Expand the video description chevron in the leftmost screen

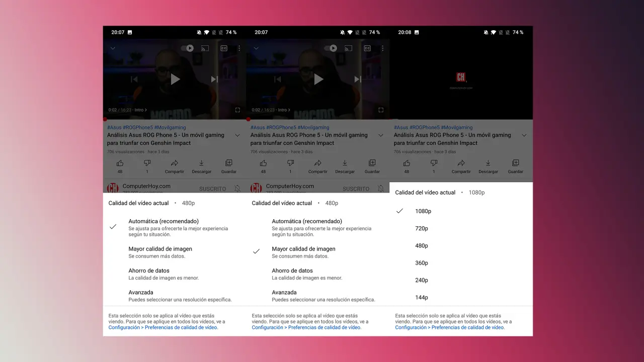(237, 136)
